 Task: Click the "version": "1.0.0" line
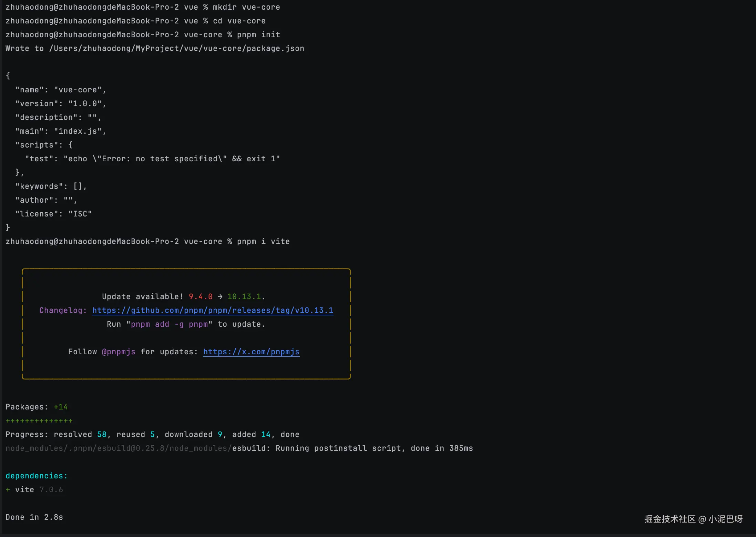click(x=60, y=103)
